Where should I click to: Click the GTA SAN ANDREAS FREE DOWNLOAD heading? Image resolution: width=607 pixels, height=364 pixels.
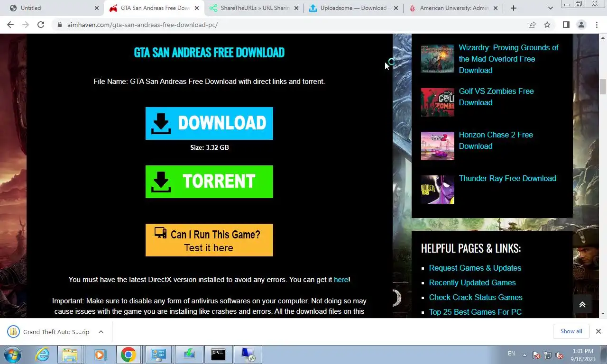pos(209,52)
